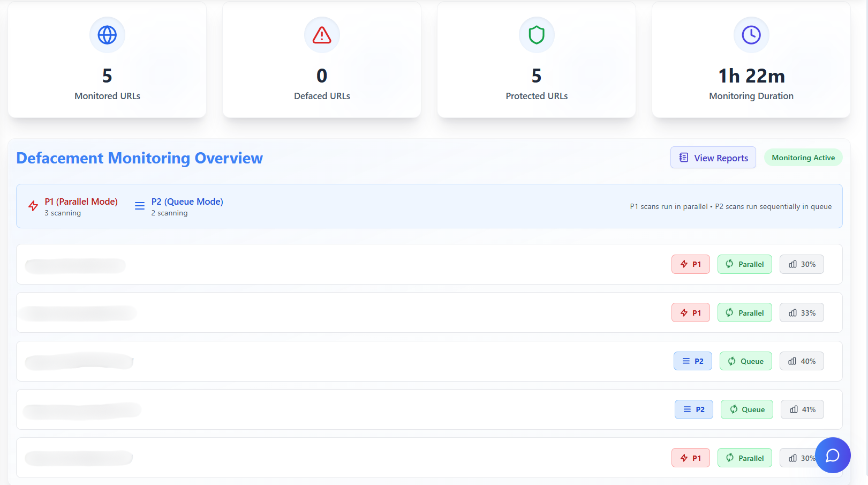Image resolution: width=868 pixels, height=485 pixels.
Task: Click the red warning triangle icon
Action: 322,35
